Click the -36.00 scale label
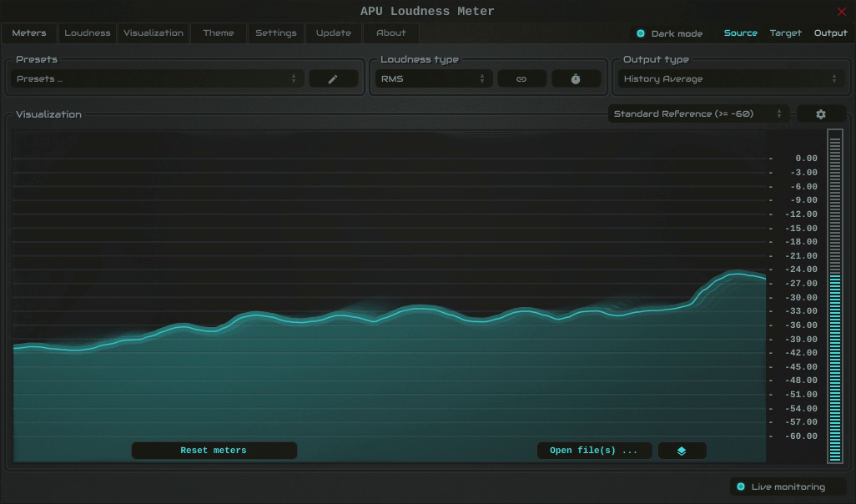Screen dimensions: 856x504 coord(801,325)
